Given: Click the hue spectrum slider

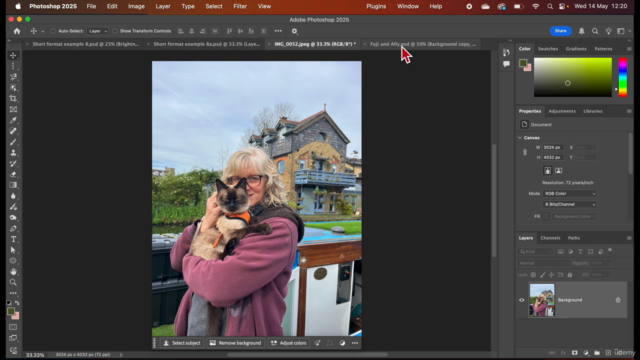Looking at the screenshot, I should point(623,77).
